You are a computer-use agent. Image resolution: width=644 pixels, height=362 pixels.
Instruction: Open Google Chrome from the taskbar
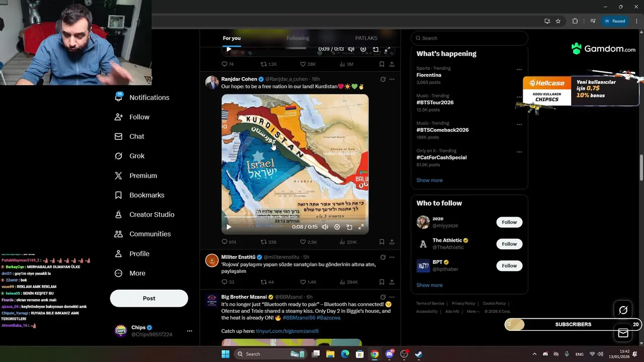(x=374, y=354)
